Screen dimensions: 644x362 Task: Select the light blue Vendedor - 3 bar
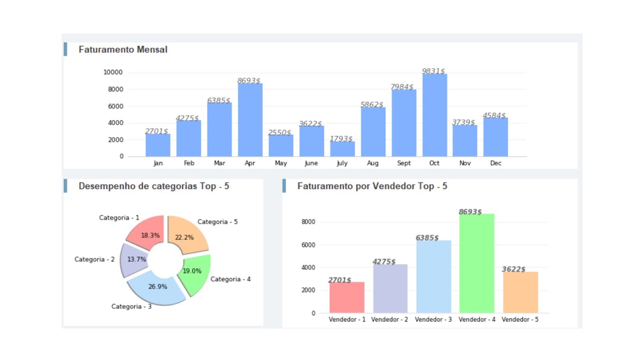tap(433, 277)
